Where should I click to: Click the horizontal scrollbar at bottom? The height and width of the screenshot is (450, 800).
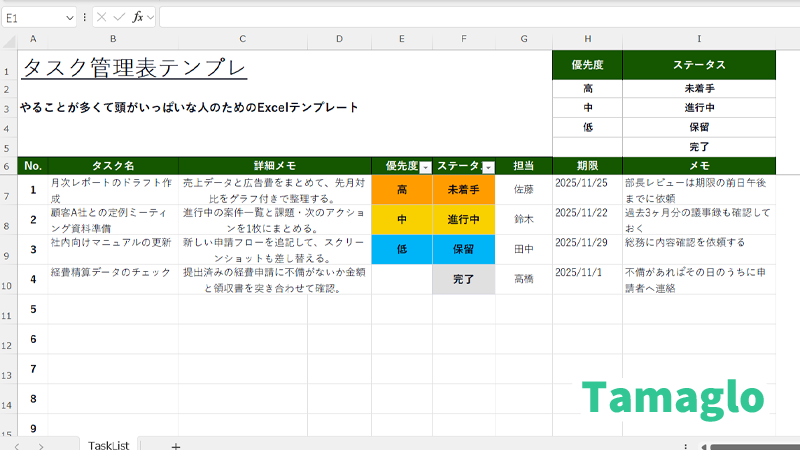pos(750,445)
